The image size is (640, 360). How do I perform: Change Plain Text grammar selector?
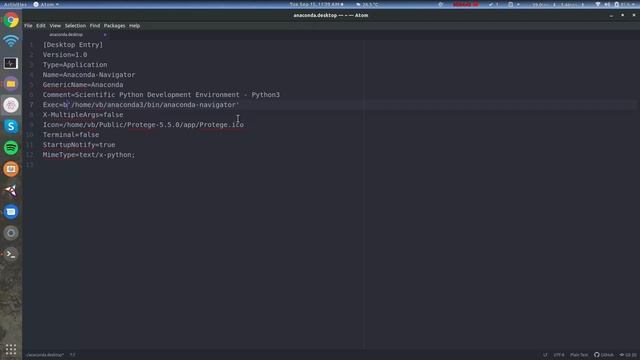tap(579, 355)
